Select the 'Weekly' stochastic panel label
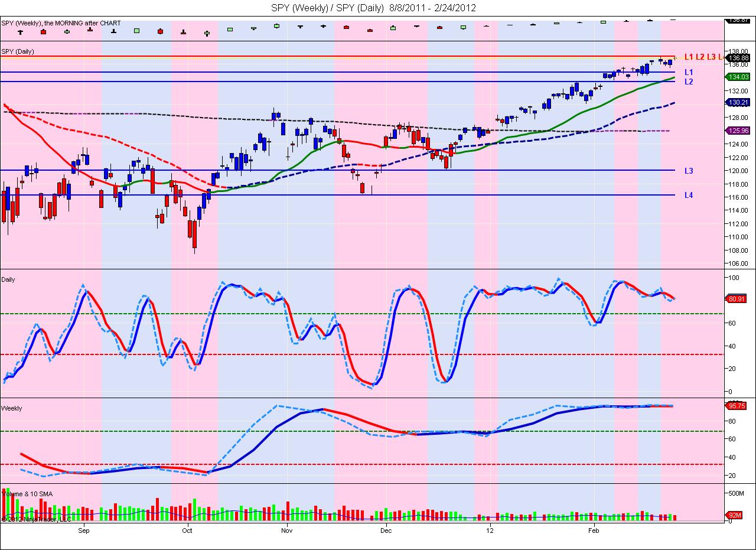The image size is (756, 550). tap(12, 408)
